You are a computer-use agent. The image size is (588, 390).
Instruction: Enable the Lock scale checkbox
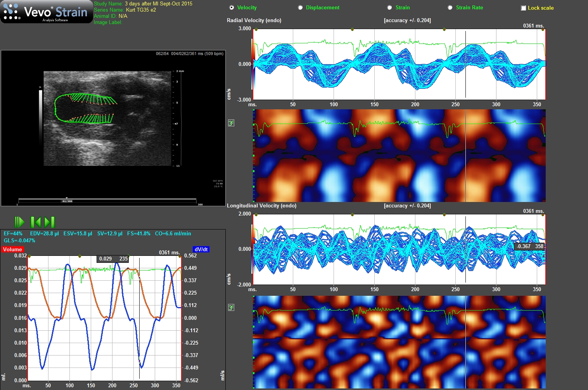click(524, 8)
